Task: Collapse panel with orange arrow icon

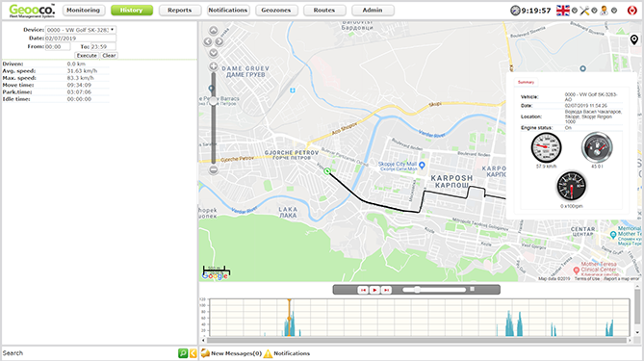Action: click(193, 353)
